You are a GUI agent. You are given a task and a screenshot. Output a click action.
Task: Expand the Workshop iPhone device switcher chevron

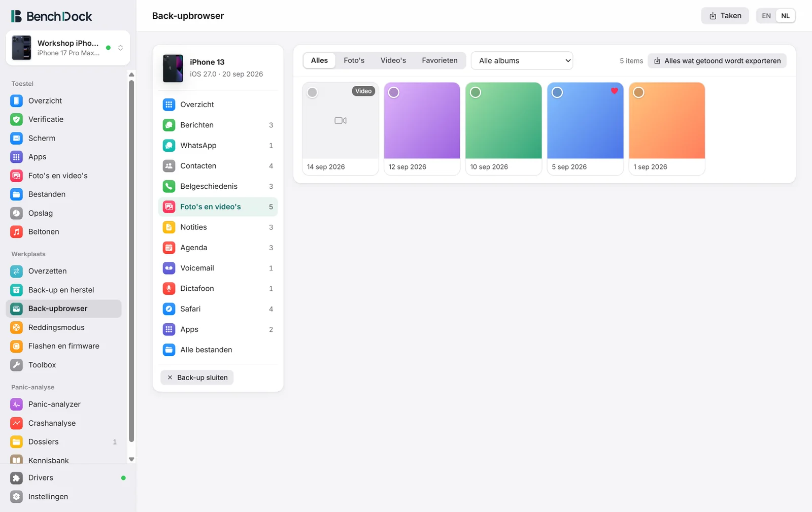[x=121, y=48]
